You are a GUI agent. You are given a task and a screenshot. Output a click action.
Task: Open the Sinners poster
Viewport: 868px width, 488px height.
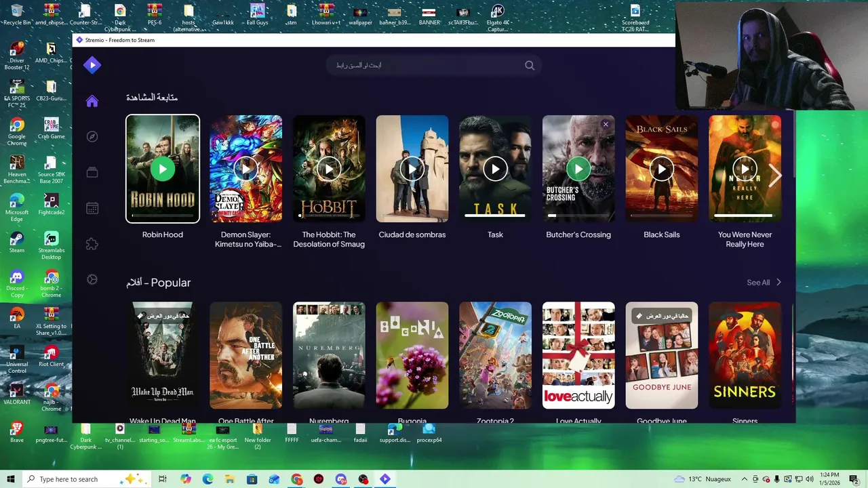point(745,355)
